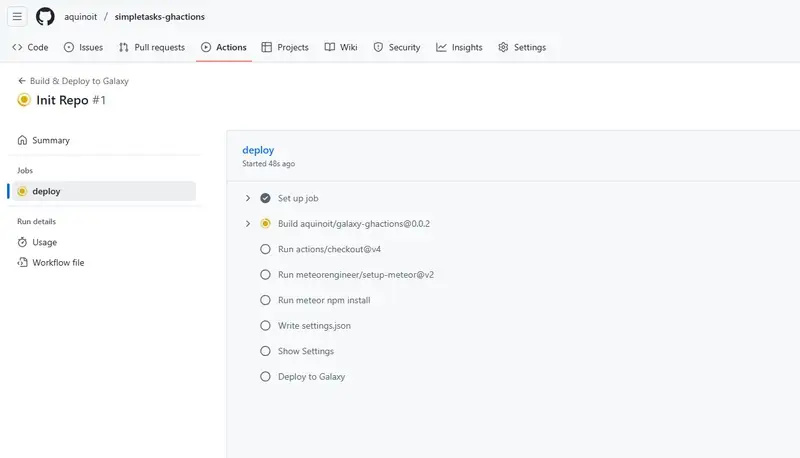This screenshot has width=800, height=458.
Task: Click the Build aquinoit/galaxy-ghactions@0.0.2 label
Action: [354, 223]
